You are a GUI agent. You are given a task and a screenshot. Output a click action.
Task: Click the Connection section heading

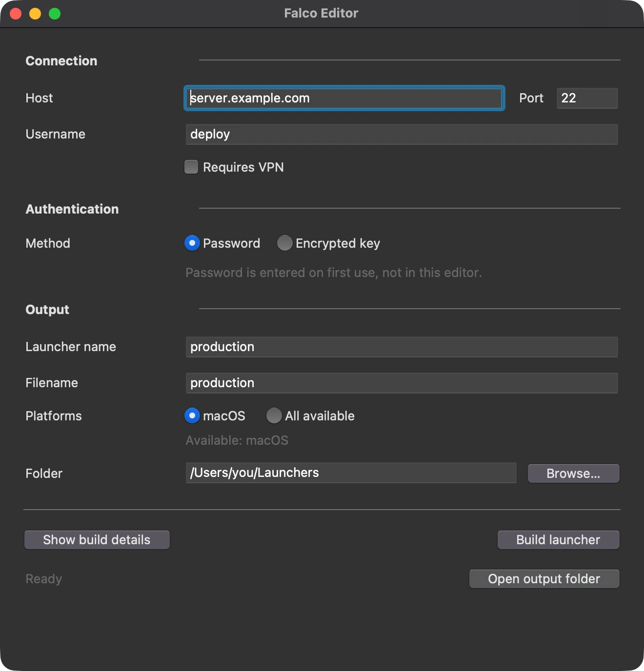(x=61, y=61)
